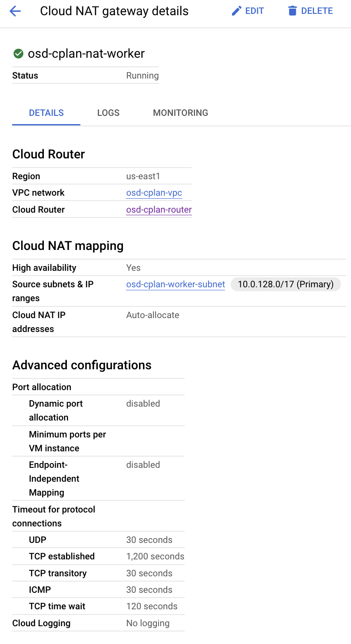
Task: Click the Cloud NAT mapping heading
Action: [68, 246]
